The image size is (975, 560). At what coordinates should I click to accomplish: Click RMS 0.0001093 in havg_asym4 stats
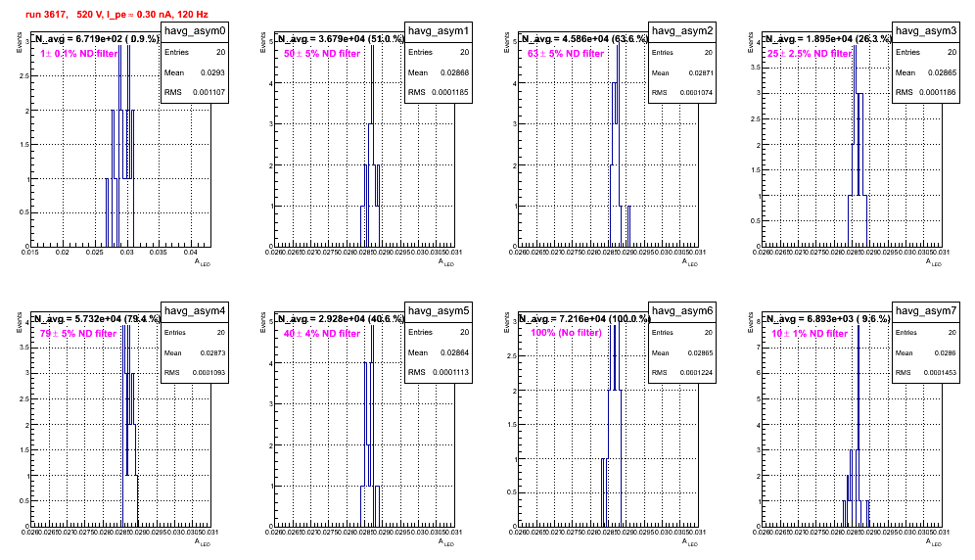click(195, 373)
